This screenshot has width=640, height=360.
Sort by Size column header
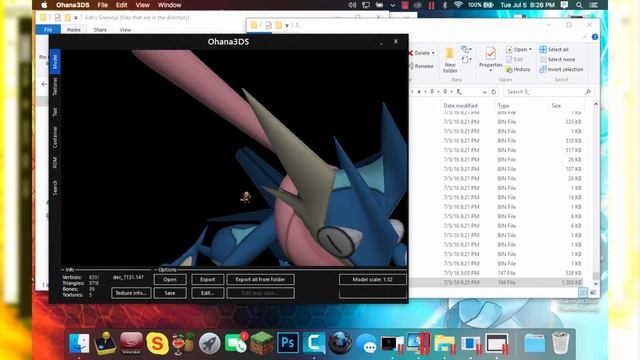coord(556,106)
